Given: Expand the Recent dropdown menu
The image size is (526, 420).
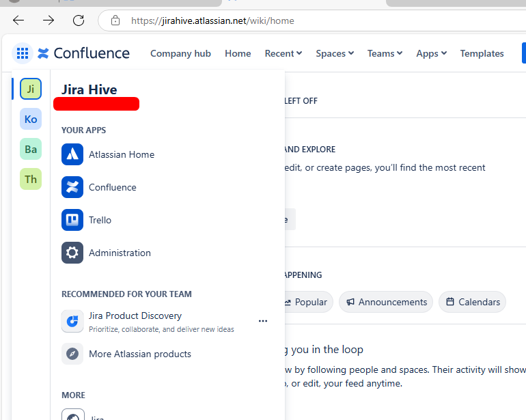Looking at the screenshot, I should [283, 53].
